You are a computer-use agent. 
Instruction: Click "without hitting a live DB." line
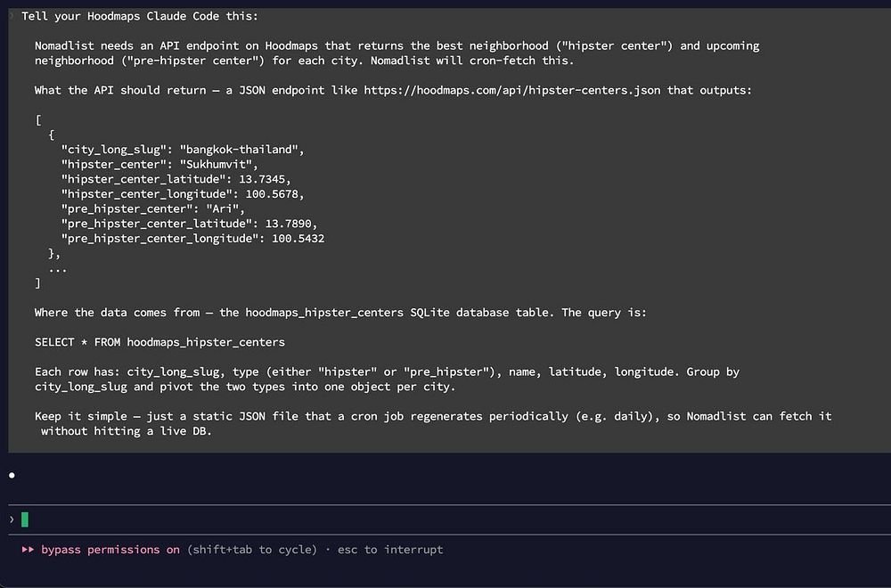point(127,430)
